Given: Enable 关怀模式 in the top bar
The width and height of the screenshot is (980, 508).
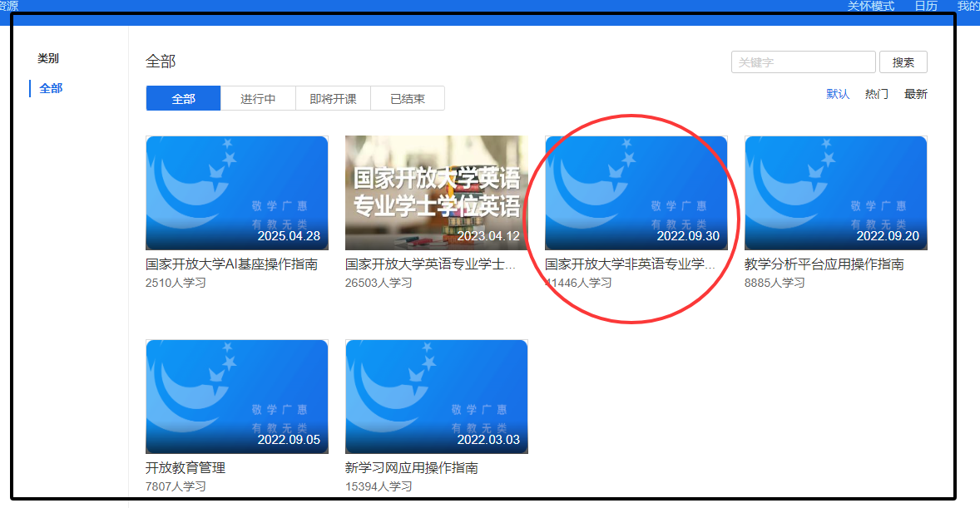Looking at the screenshot, I should tap(870, 6).
